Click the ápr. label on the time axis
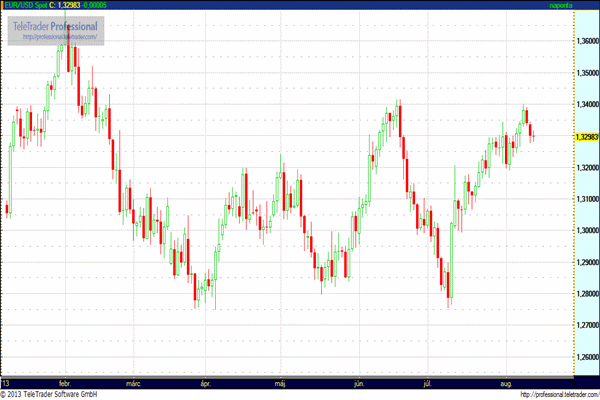600x400 pixels. [206, 383]
